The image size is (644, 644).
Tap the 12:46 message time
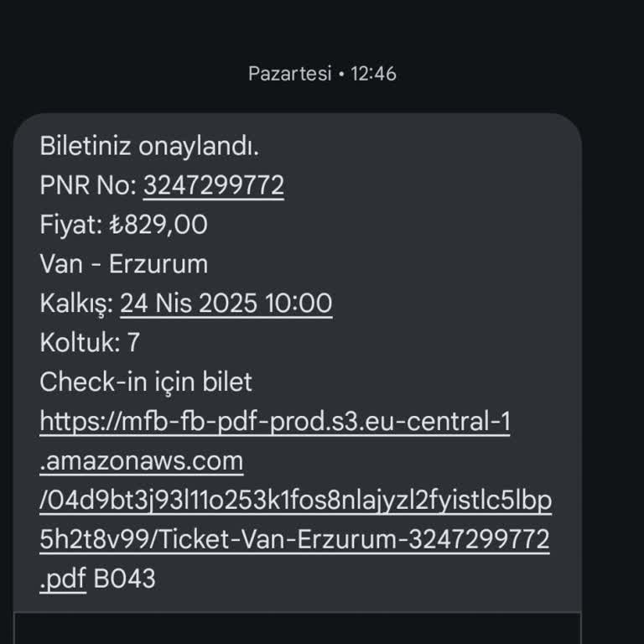coord(374,74)
